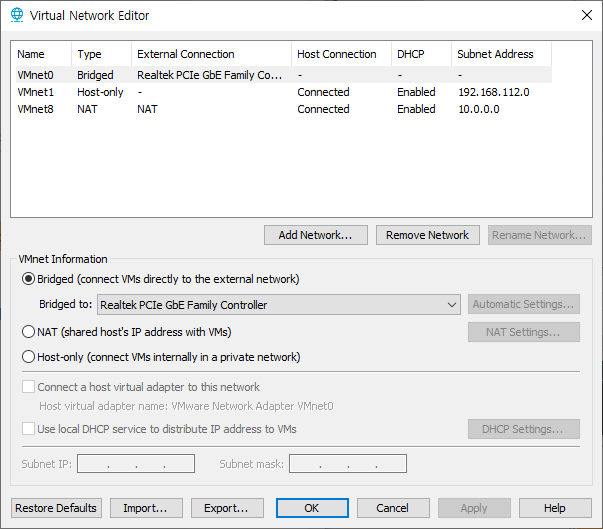Select the Host-only private network option
The width and height of the screenshot is (603, 529).
[x=28, y=357]
